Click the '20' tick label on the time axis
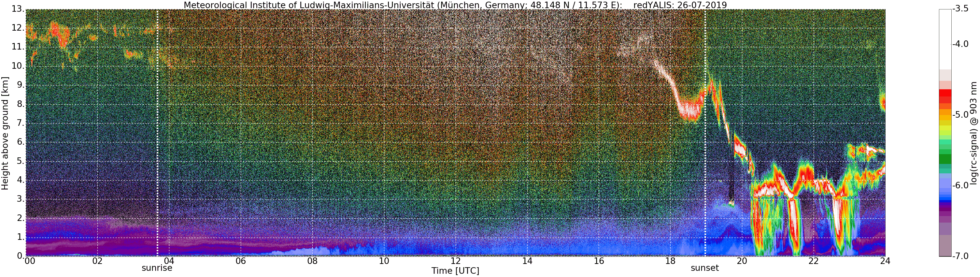 point(742,261)
